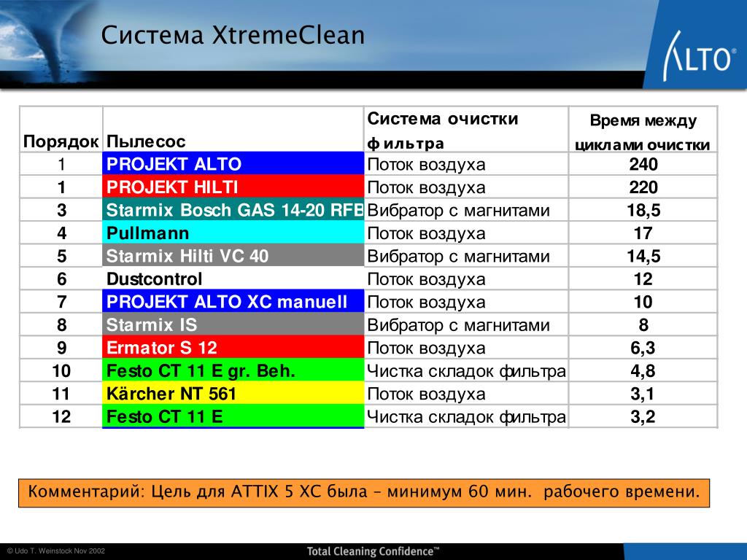Select the 'PROJEKT HILTI' red cell

[233, 187]
